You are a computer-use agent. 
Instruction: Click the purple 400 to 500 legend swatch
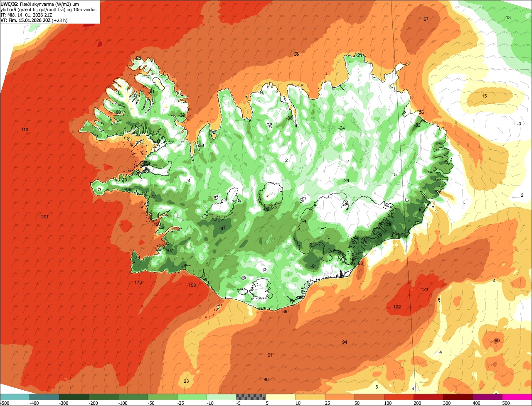click(487, 397)
